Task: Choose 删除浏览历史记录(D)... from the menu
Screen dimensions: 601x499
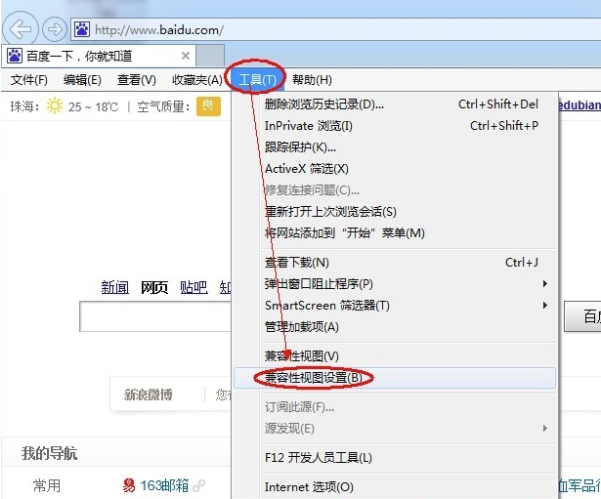Action: click(x=395, y=104)
